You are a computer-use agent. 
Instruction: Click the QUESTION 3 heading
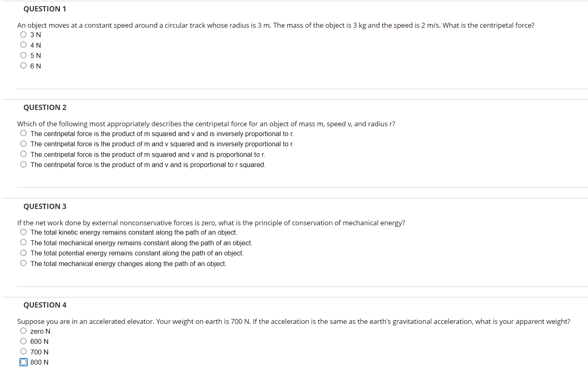coord(45,206)
